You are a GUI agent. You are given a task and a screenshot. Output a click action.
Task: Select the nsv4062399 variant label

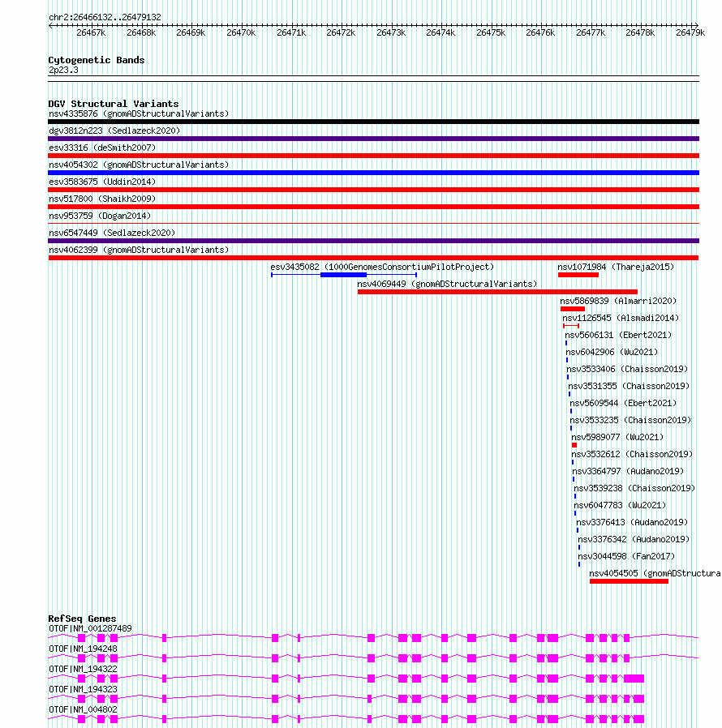pos(139,250)
